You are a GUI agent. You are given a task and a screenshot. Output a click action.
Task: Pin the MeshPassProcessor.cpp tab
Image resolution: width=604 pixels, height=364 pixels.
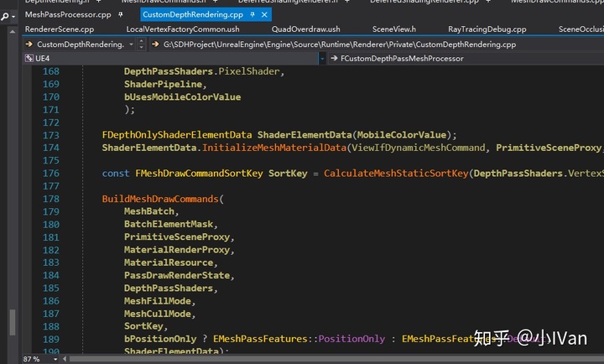click(x=121, y=14)
